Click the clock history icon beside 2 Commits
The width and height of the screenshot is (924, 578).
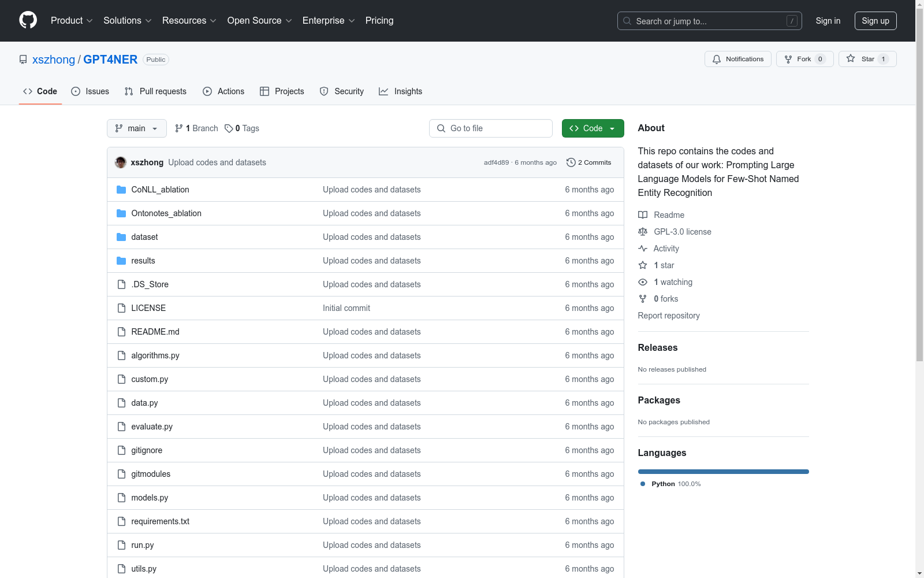571,162
